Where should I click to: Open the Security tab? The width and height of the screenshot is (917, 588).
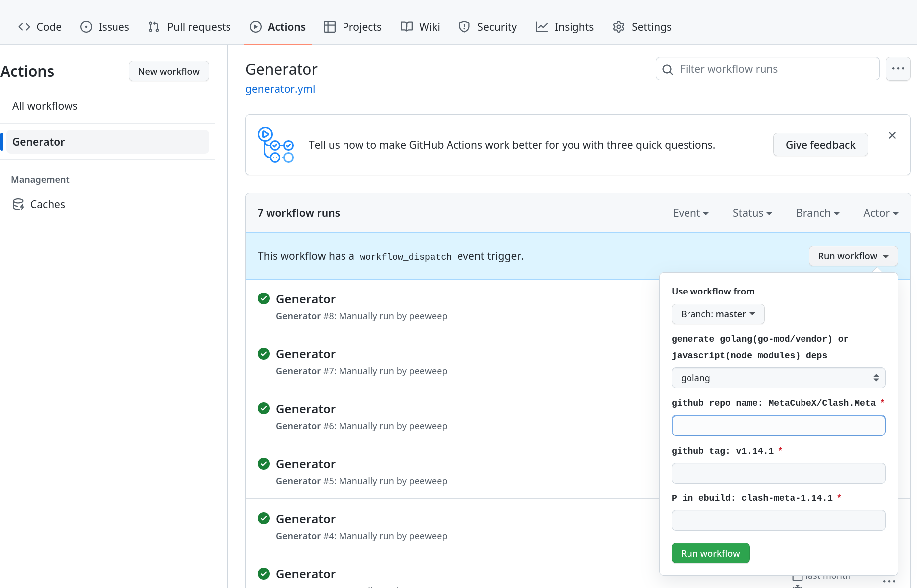(x=488, y=27)
